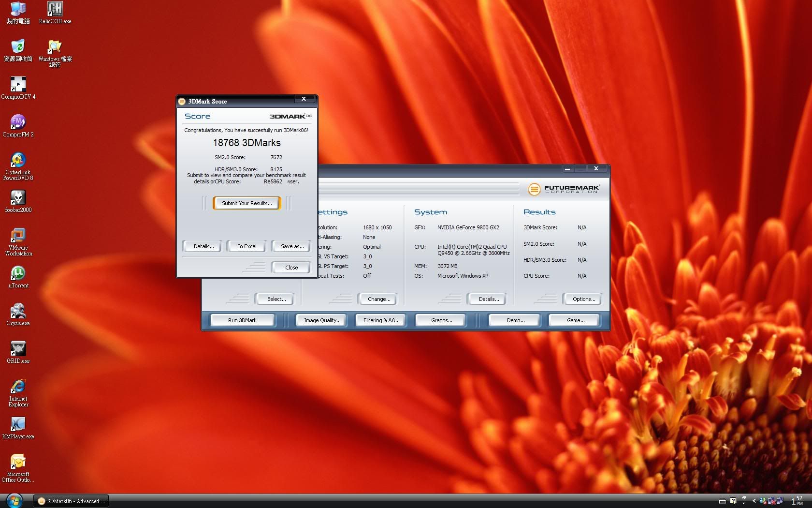Image resolution: width=812 pixels, height=508 pixels.
Task: Click the HDR/SM3.0 Score value 8125
Action: (276, 169)
